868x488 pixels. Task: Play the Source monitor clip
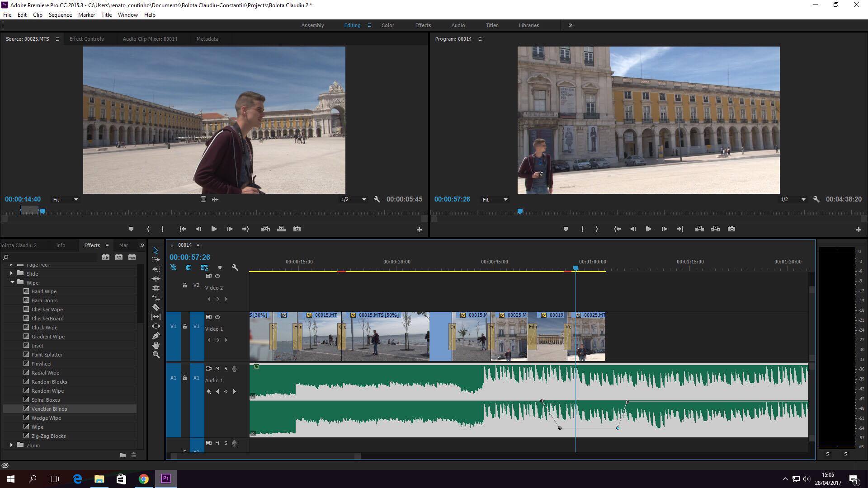214,229
